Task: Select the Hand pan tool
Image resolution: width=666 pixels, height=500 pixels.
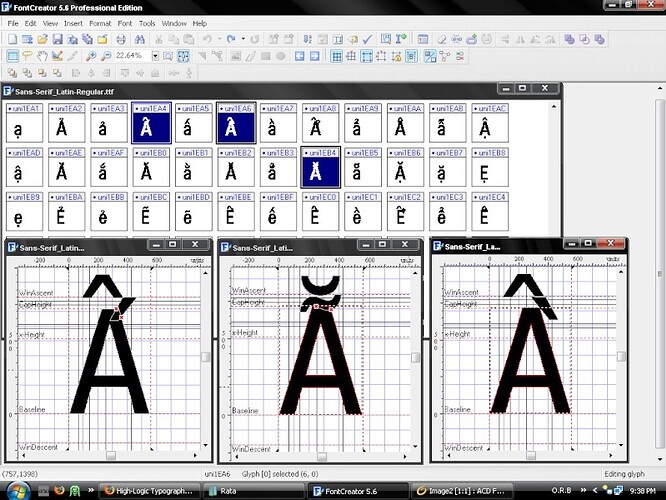Action: (x=41, y=56)
